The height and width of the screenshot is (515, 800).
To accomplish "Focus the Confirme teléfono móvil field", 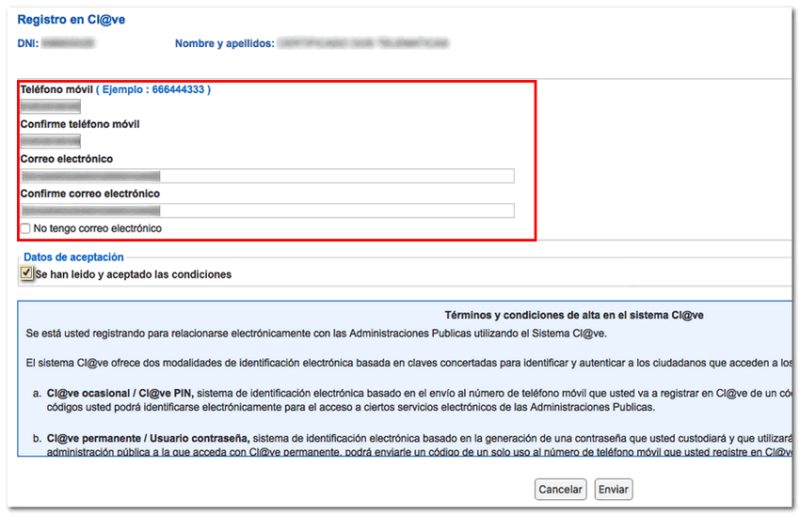I will tap(51, 141).
